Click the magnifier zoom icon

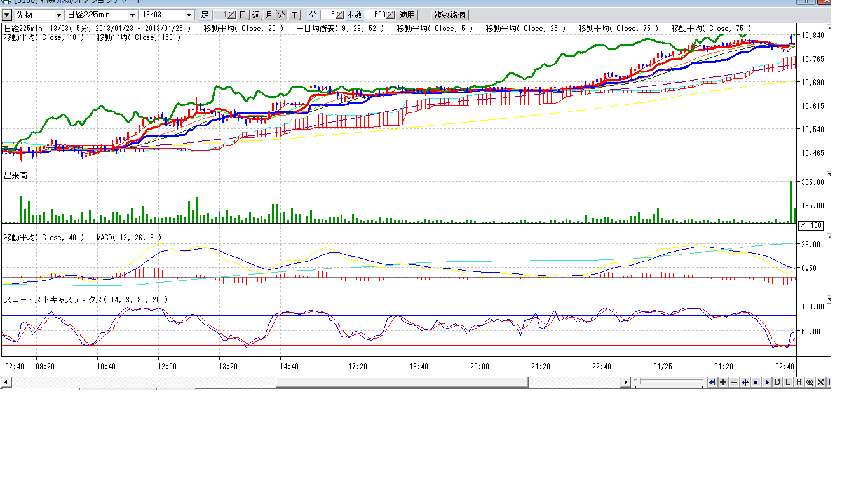click(810, 382)
